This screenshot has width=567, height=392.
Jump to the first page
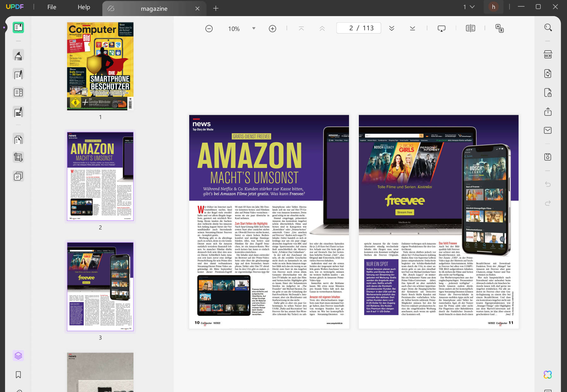tap(301, 28)
